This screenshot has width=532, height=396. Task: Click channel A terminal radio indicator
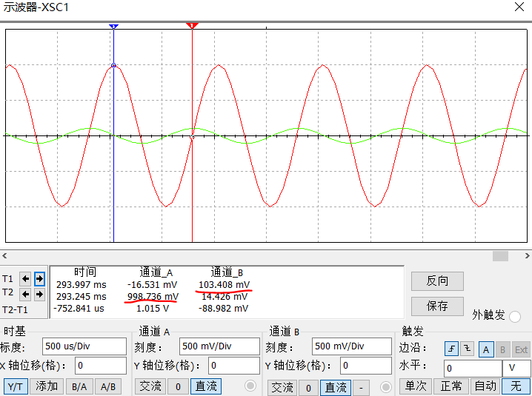pyautogui.click(x=250, y=386)
